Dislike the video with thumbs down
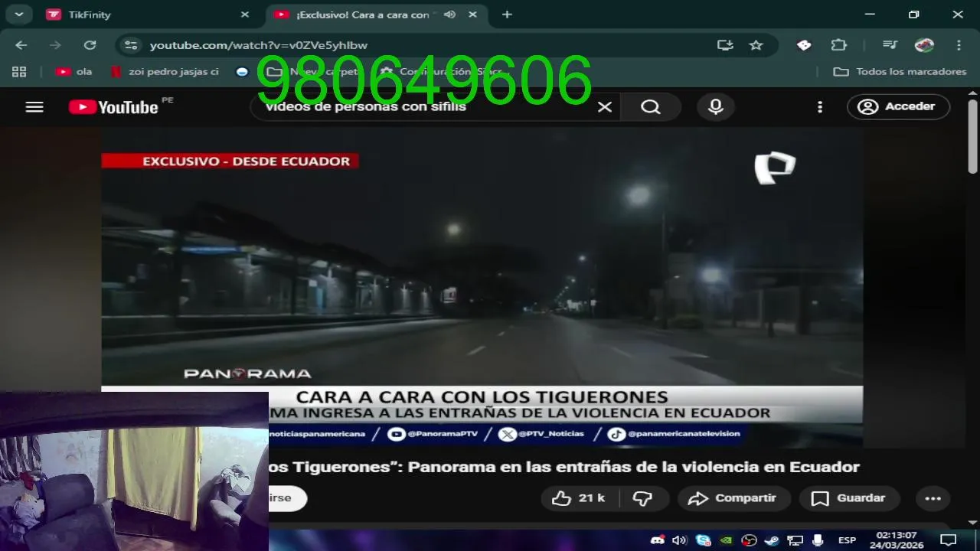The image size is (980, 551). point(642,498)
